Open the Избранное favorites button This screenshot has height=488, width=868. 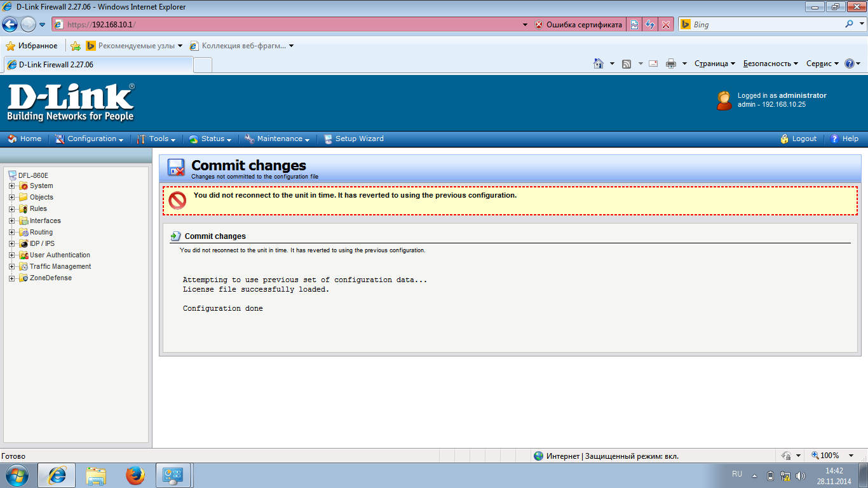coord(31,46)
